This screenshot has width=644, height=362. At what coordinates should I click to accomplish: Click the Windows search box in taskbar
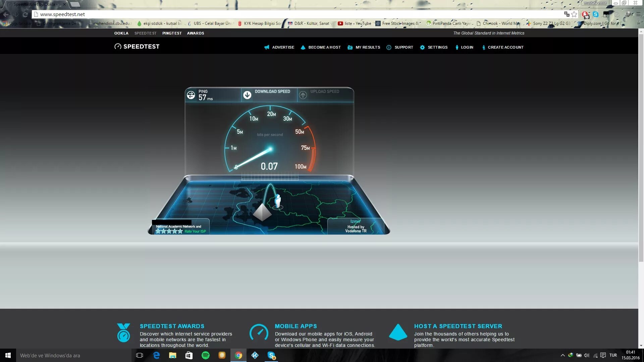click(74, 355)
